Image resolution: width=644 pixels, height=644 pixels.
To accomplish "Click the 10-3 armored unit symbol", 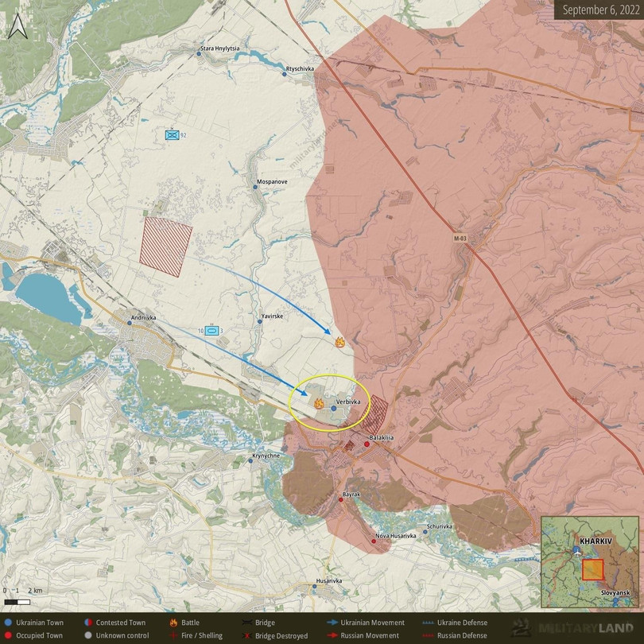I will pyautogui.click(x=211, y=330).
